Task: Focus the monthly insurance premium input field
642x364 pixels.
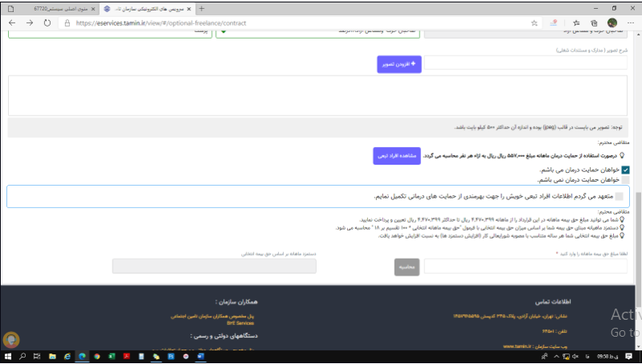Action: [525, 266]
